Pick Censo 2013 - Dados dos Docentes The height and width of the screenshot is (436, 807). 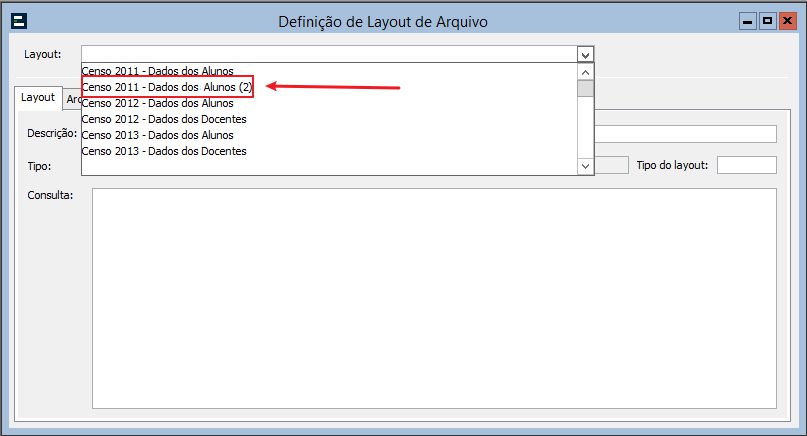[x=330, y=151]
